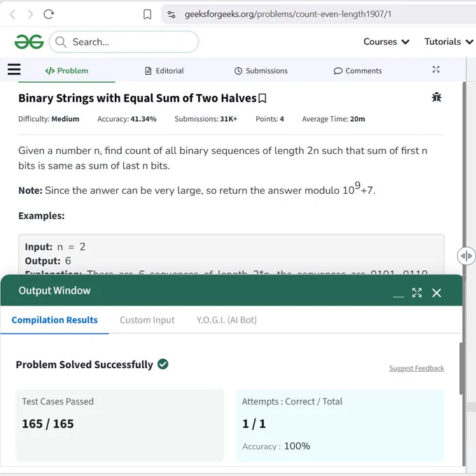
Task: Go back with browser back arrow
Action: click(x=13, y=14)
